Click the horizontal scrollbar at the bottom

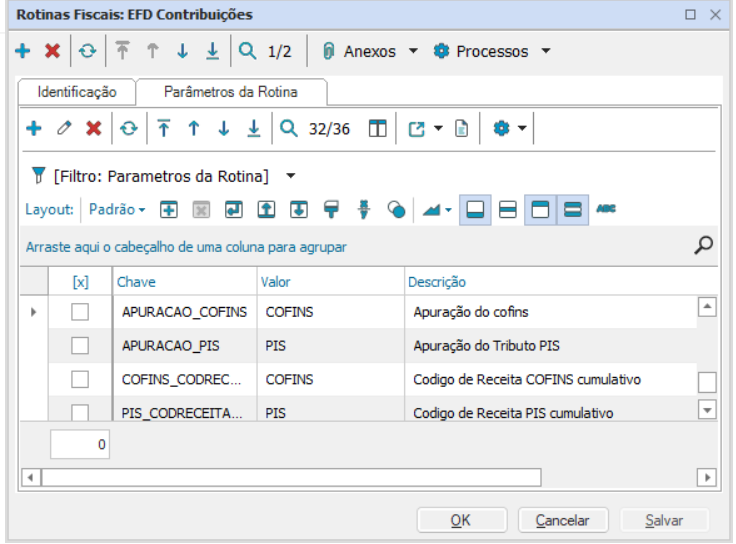click(290, 476)
